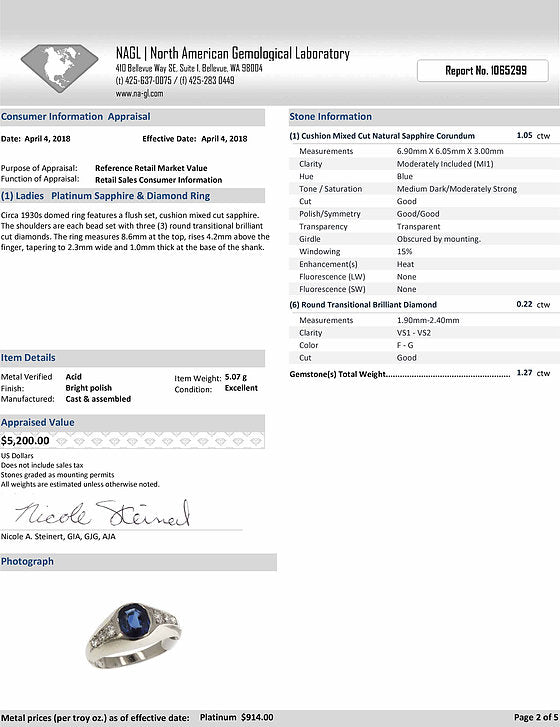Select the $5,200.00 appraised value
Image resolution: width=560 pixels, height=727 pixels.
tap(25, 440)
